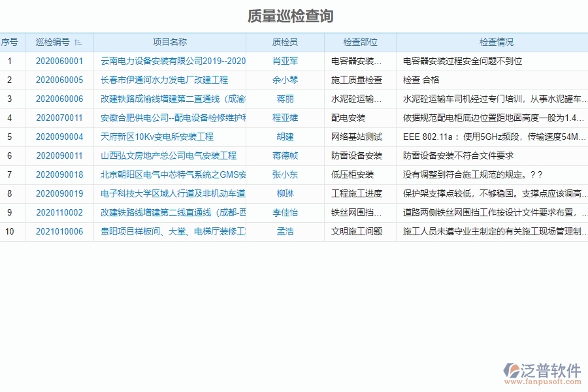Image resolution: width=588 pixels, height=392 pixels.
Task: Sort by the 项目名称 column header
Action: point(170,41)
